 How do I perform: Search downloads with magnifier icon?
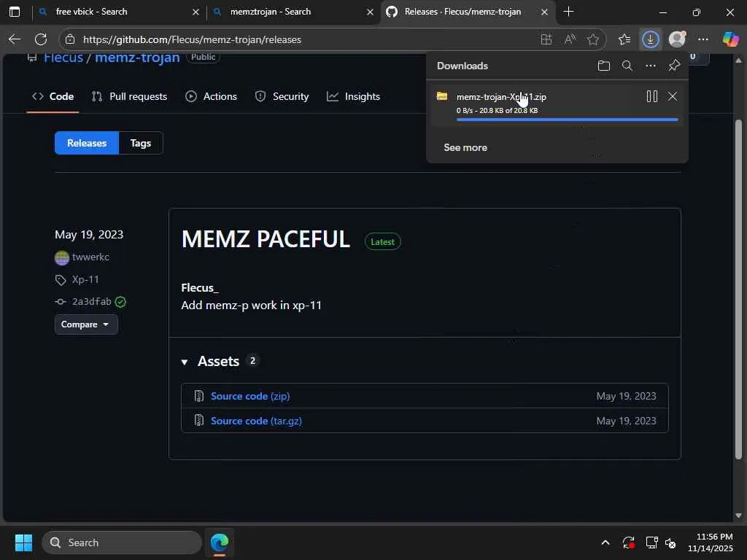627,66
